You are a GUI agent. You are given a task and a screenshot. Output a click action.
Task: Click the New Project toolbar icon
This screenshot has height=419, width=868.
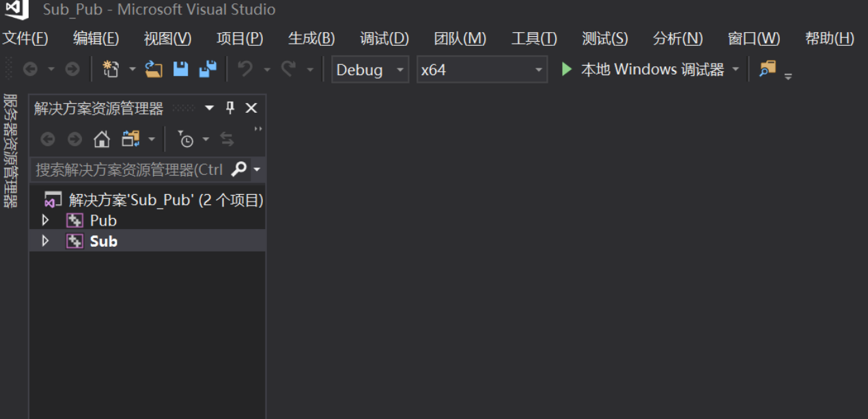point(111,69)
